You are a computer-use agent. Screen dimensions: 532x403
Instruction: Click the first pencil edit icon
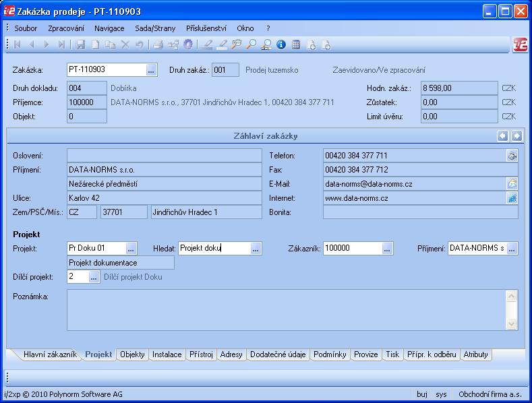point(207,44)
